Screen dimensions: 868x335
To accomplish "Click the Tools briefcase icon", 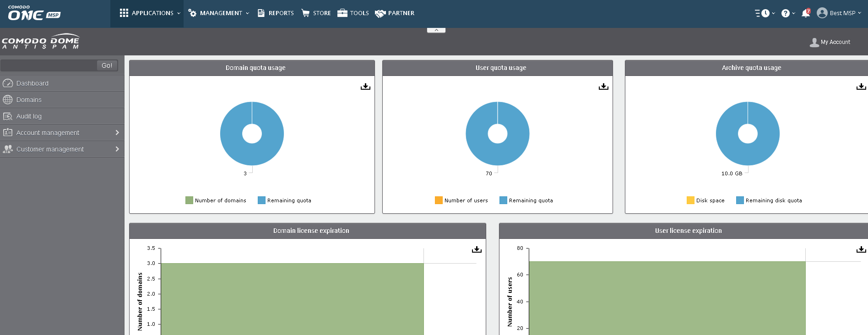I will (x=342, y=13).
